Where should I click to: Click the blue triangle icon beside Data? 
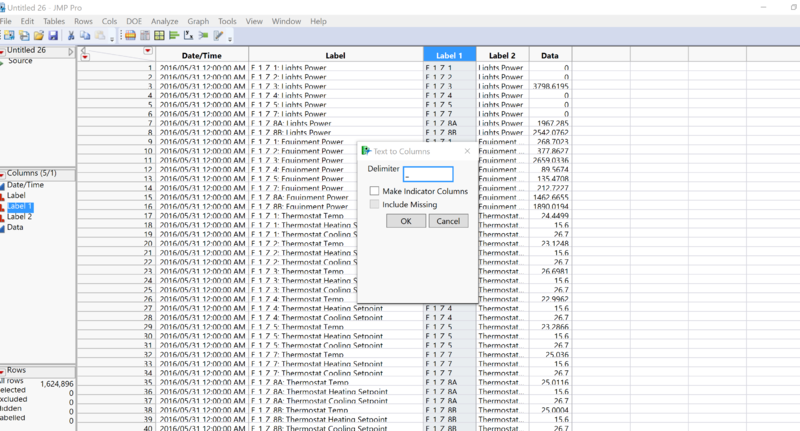(3, 228)
